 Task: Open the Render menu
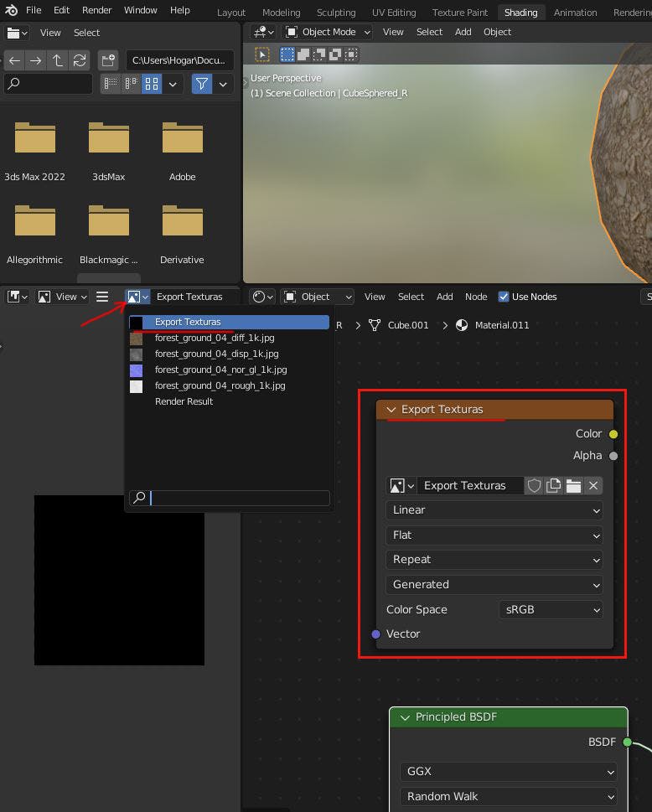[x=97, y=10]
